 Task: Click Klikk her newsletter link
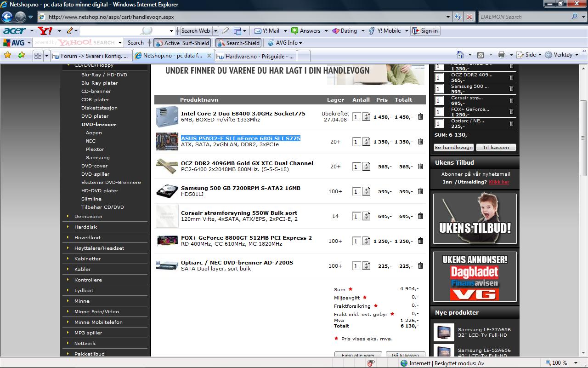coord(499,182)
